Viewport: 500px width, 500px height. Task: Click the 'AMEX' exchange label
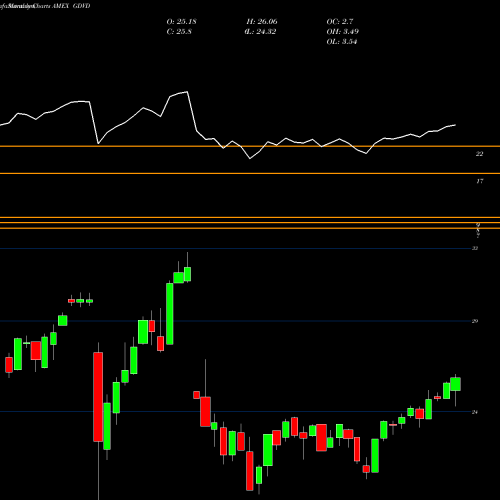pyautogui.click(x=61, y=6)
